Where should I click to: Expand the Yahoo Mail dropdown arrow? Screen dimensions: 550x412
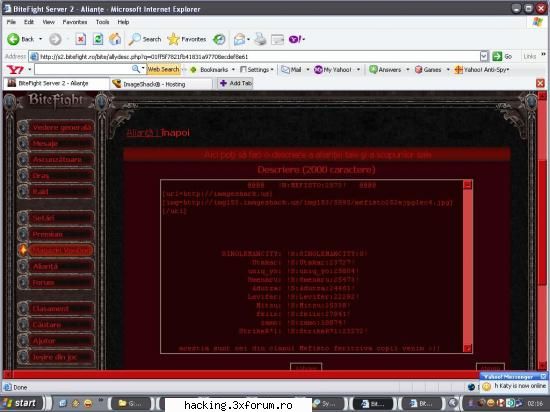click(308, 69)
